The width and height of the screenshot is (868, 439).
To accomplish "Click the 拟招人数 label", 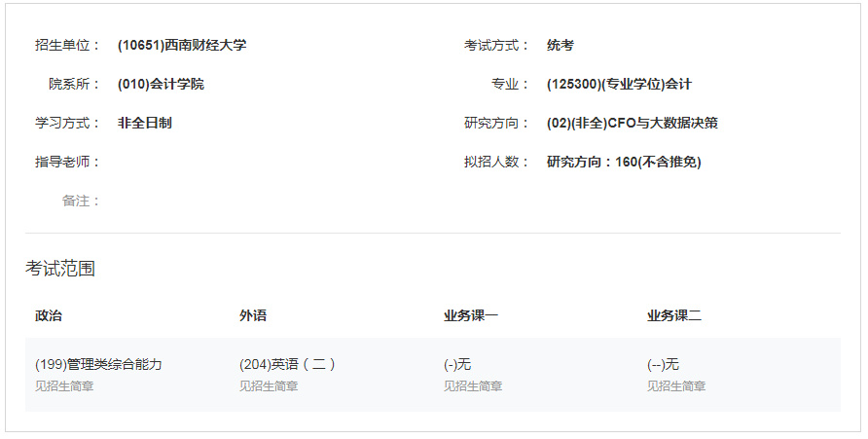I will (496, 163).
